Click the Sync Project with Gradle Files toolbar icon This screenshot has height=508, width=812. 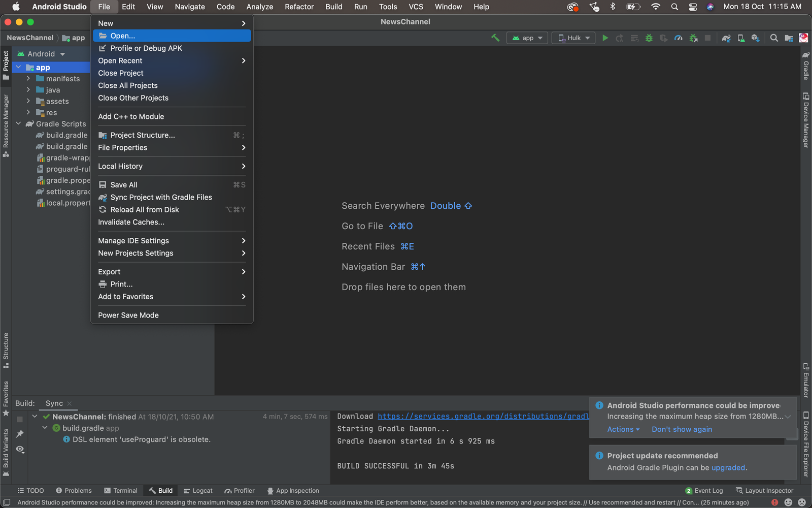click(726, 38)
